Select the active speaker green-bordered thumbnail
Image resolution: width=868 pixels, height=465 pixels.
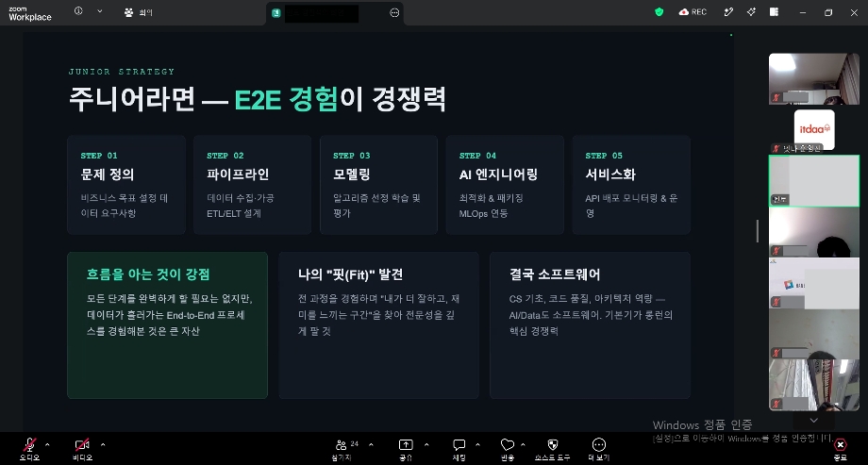813,180
